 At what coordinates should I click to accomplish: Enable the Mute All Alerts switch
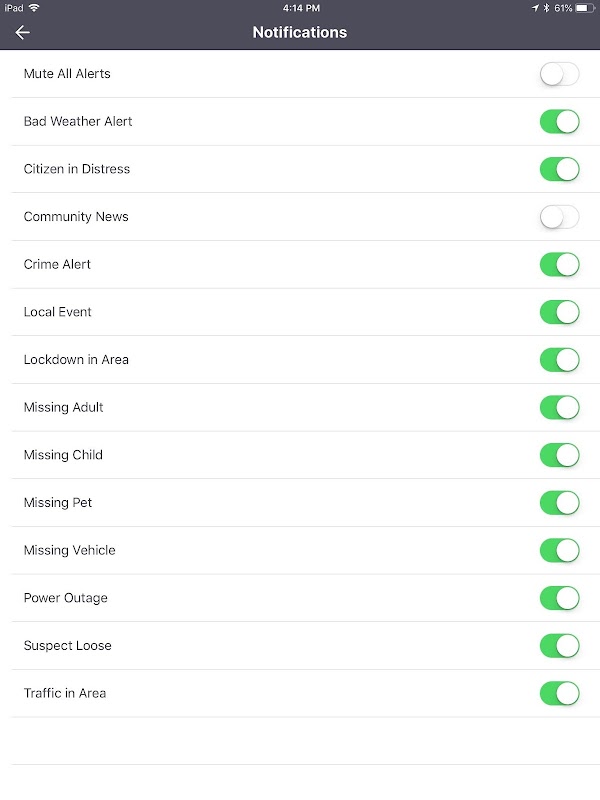coord(559,74)
